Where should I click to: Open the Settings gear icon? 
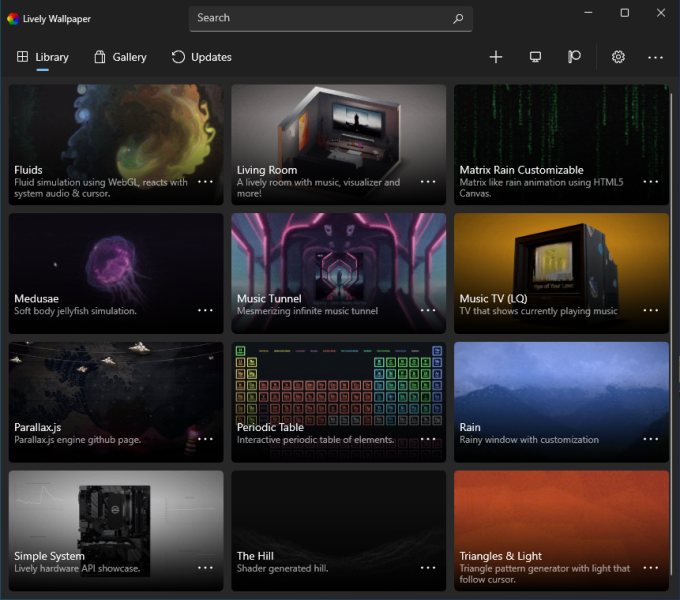(x=618, y=57)
